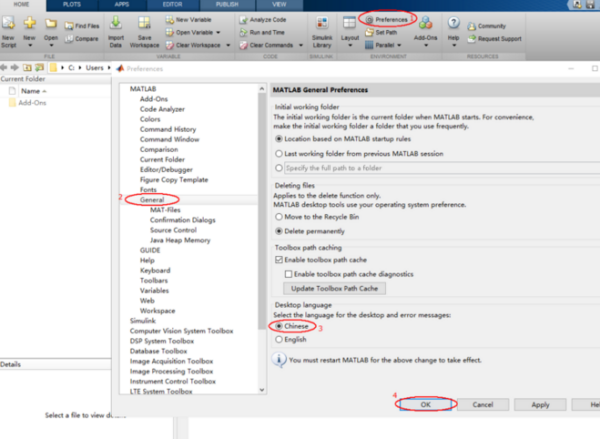This screenshot has height=439, width=600.
Task: Click New Variable in the toolstrip
Action: (x=189, y=20)
